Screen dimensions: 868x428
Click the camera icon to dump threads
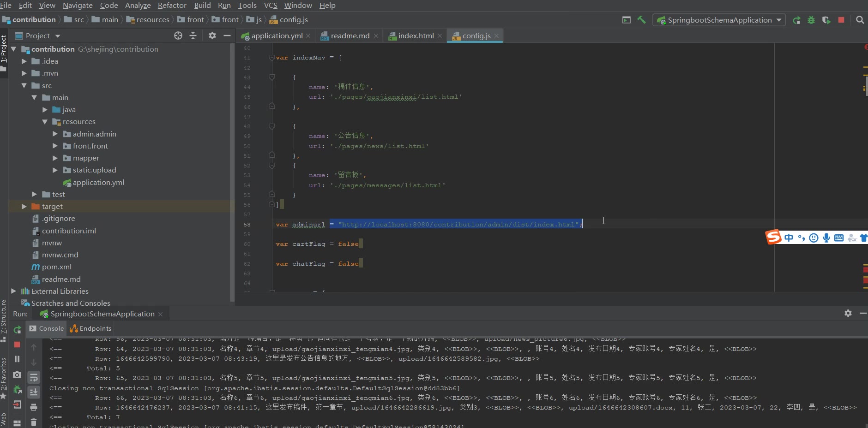point(17,374)
